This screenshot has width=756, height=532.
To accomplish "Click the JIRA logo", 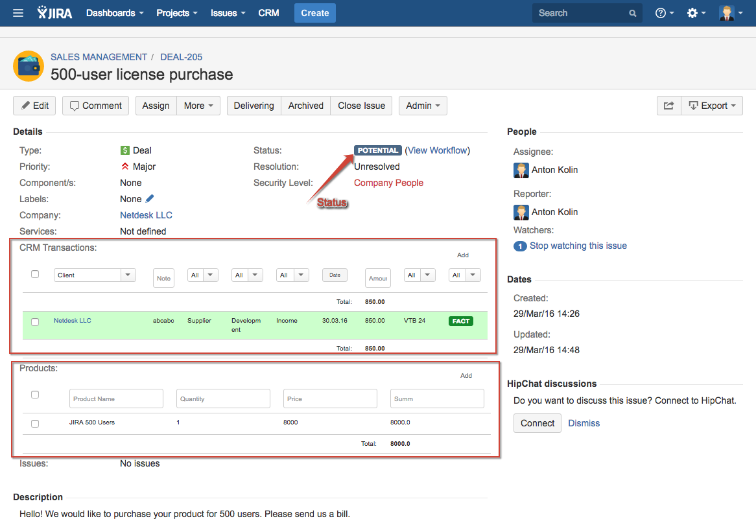I will click(55, 13).
